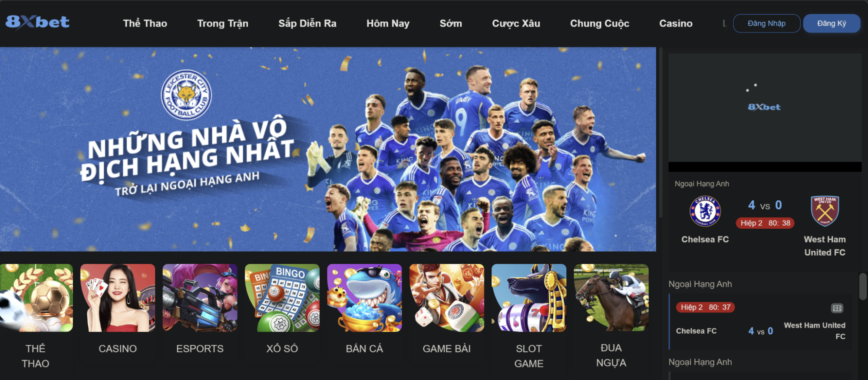868x380 pixels.
Task: Click the Đăng Ký button
Action: click(x=832, y=23)
